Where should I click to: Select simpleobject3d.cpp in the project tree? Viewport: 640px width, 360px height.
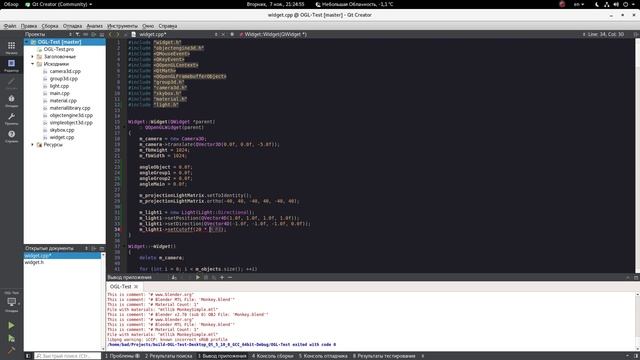(x=71, y=123)
